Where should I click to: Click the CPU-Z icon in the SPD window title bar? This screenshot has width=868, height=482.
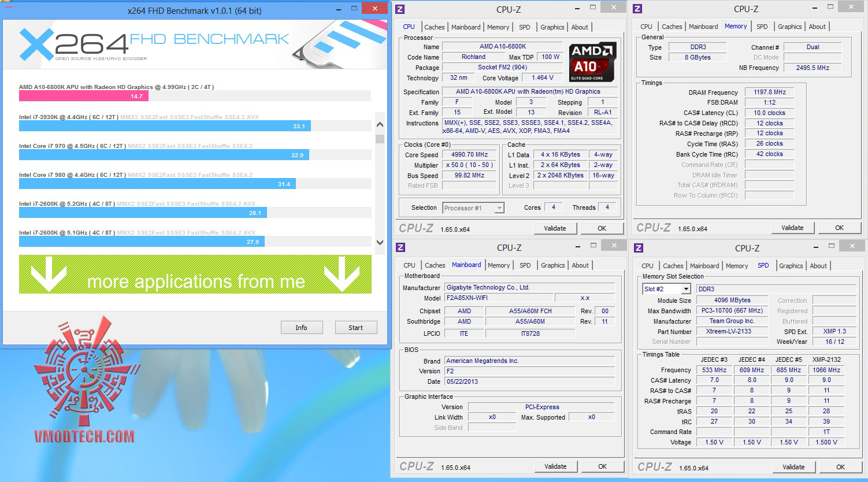tap(639, 248)
